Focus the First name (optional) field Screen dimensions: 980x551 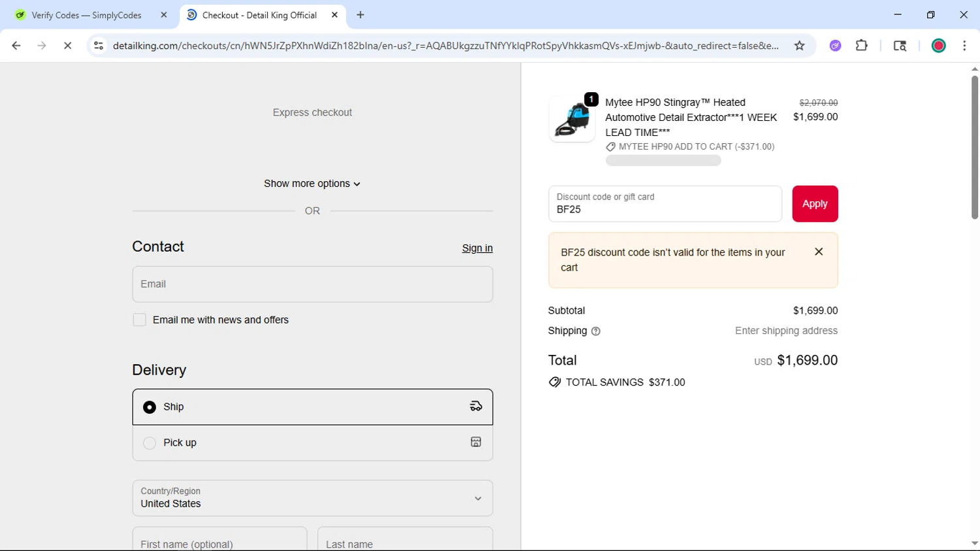click(x=220, y=539)
